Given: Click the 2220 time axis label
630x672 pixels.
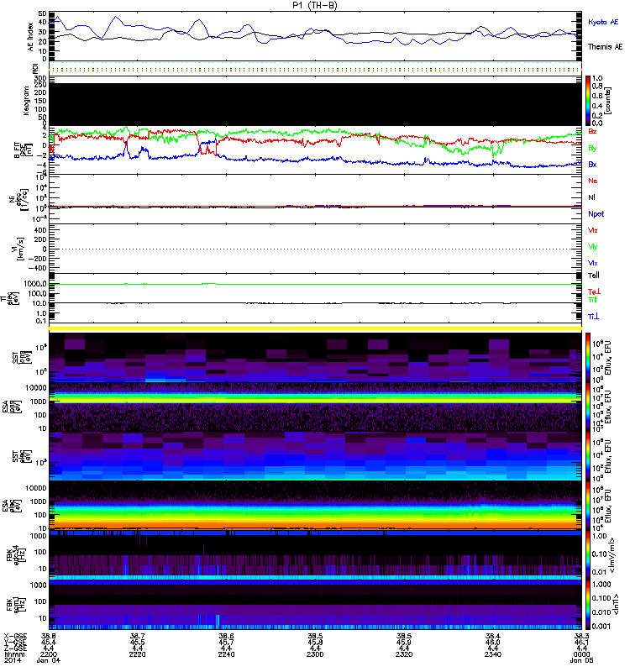Looking at the screenshot, I should (137, 654).
